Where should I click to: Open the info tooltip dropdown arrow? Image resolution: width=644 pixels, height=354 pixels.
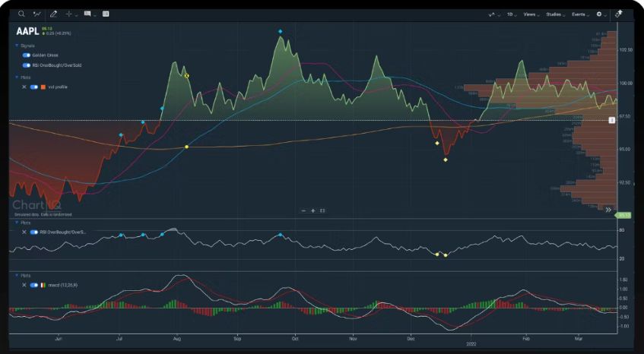click(95, 15)
